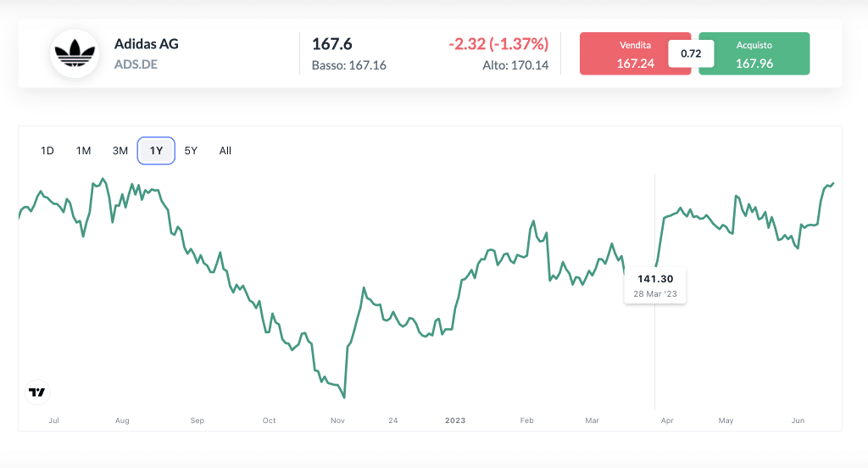Click the green Acquisto buy button
The width and height of the screenshot is (868, 468).
tap(754, 53)
